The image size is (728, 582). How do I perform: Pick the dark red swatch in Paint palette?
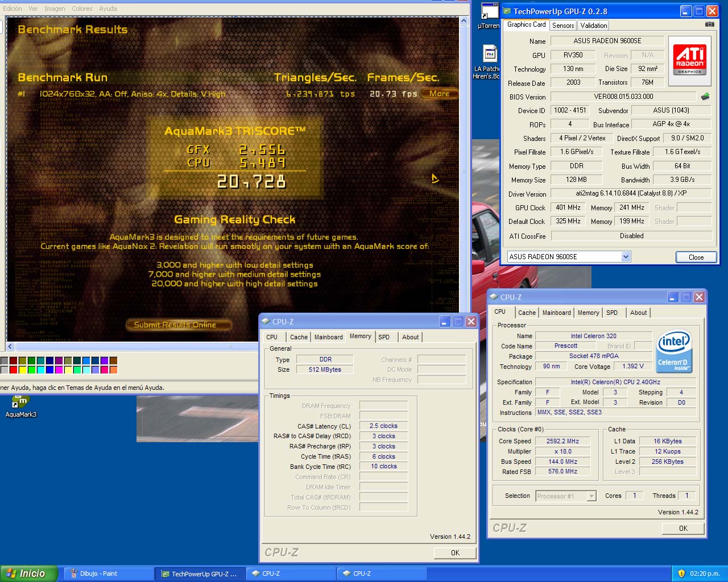coord(13,360)
